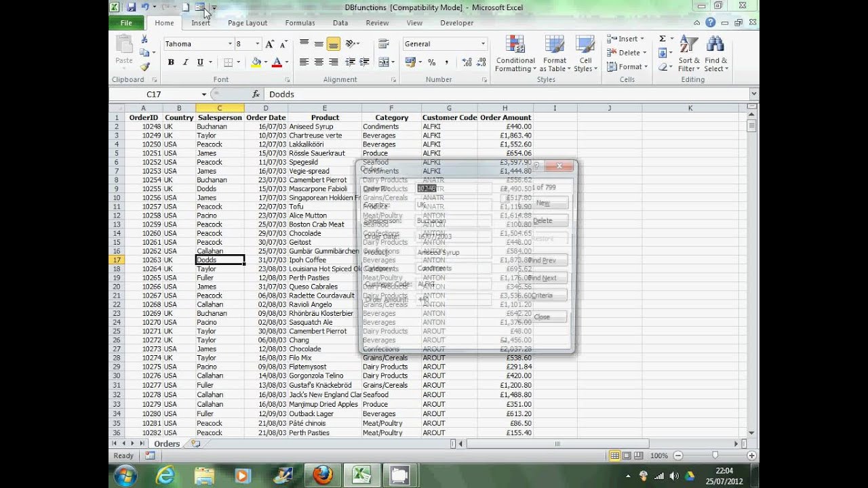Open the General number format dropdown
868x488 pixels.
[x=483, y=44]
